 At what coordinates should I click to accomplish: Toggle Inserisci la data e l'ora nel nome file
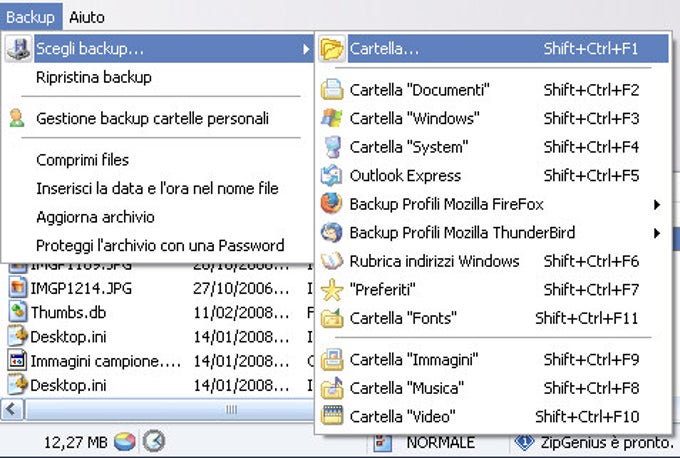pos(159,189)
